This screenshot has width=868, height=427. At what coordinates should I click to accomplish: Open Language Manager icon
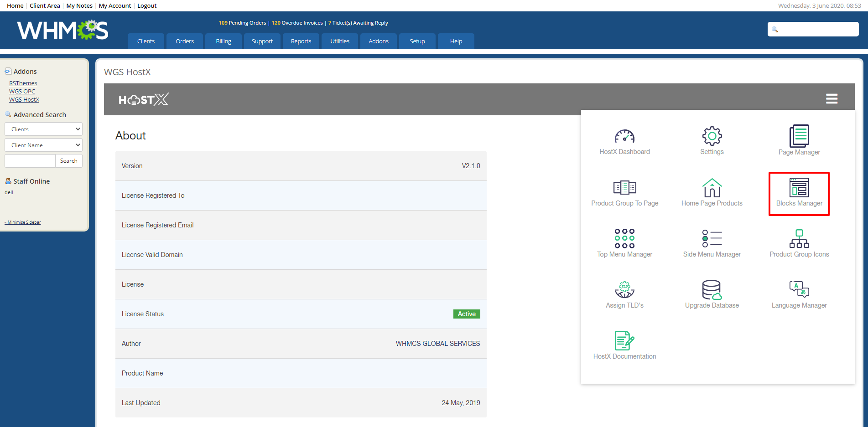pos(799,290)
